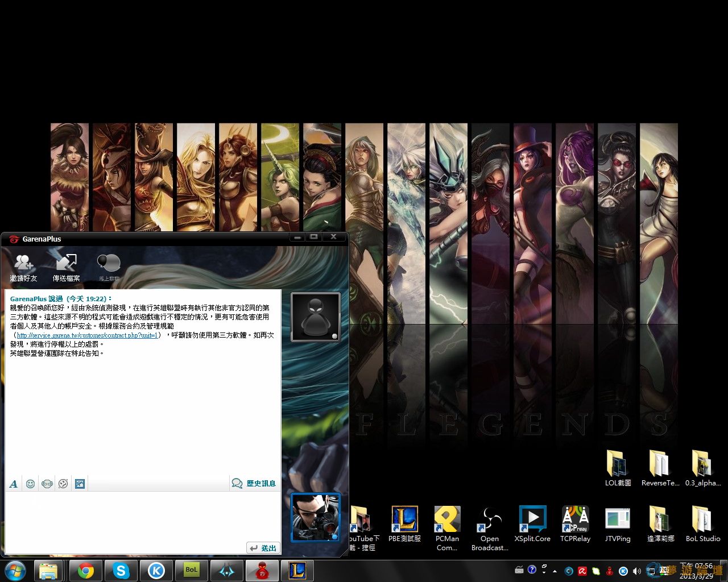Expand hidden system tray icons arrow
The width and height of the screenshot is (728, 582).
[555, 571]
